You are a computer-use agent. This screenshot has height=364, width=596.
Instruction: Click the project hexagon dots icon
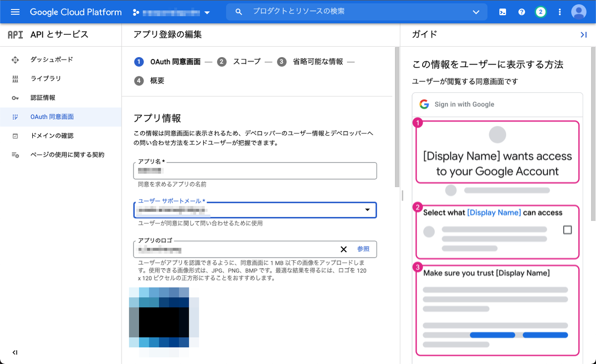click(136, 12)
